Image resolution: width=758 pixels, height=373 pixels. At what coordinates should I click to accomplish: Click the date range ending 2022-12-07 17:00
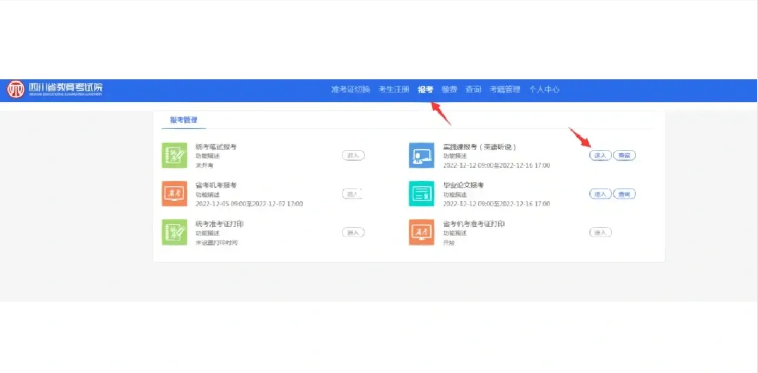pos(249,204)
